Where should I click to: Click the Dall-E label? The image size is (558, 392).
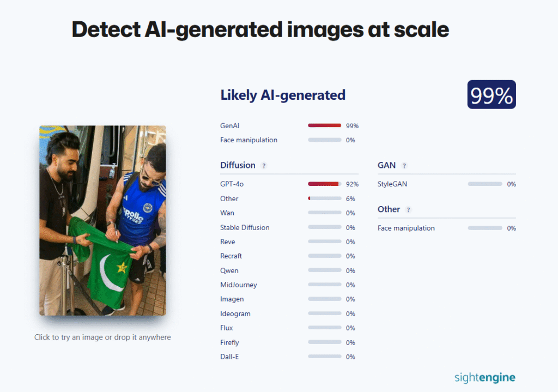[230, 357]
